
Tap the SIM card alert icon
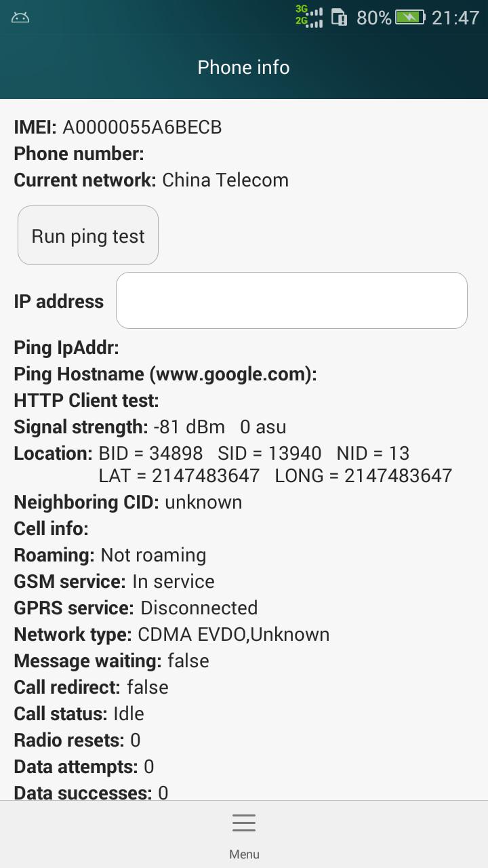pos(340,17)
